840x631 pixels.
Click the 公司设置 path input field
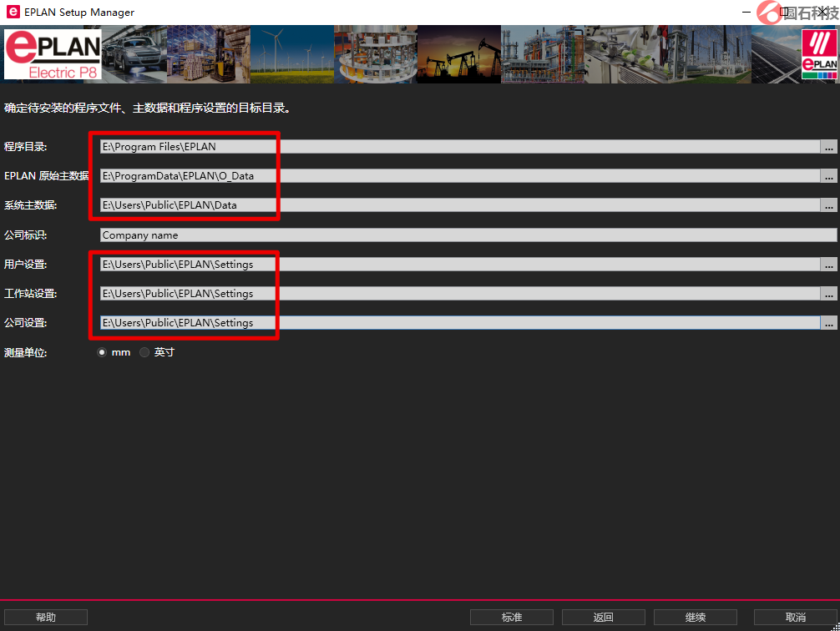(460, 323)
